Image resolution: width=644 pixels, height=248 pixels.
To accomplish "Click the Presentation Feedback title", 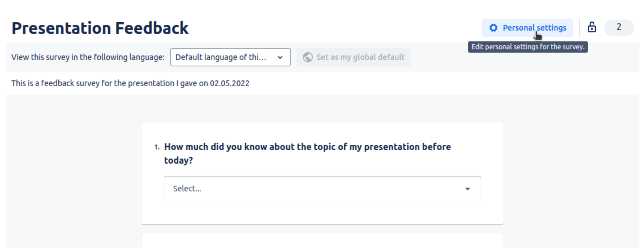I will coord(100,28).
